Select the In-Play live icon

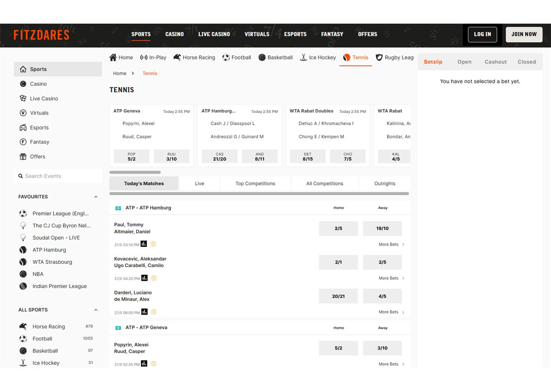144,58
